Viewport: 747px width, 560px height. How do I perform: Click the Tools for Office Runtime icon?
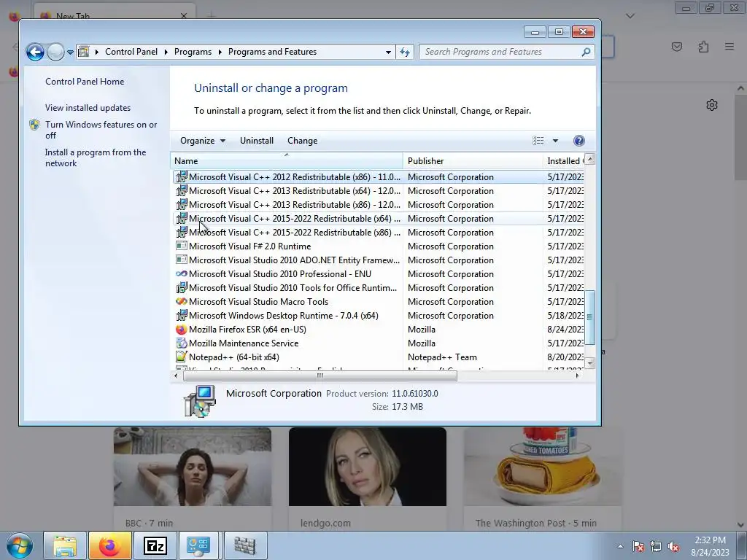click(x=182, y=287)
